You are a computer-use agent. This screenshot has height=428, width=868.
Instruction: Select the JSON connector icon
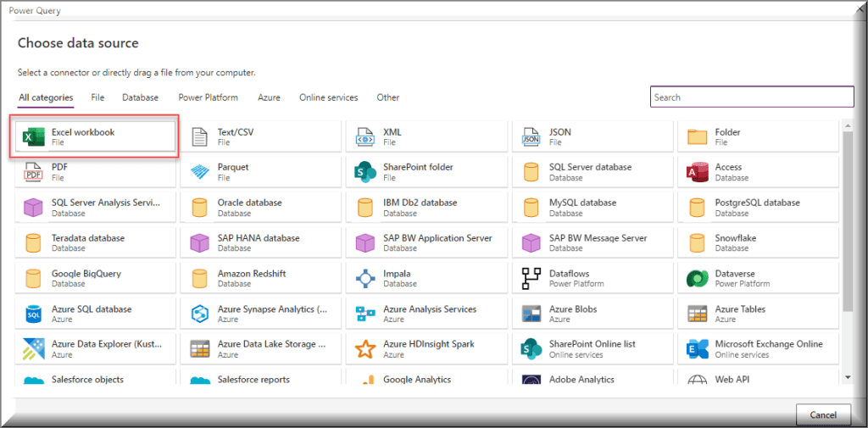pos(531,136)
